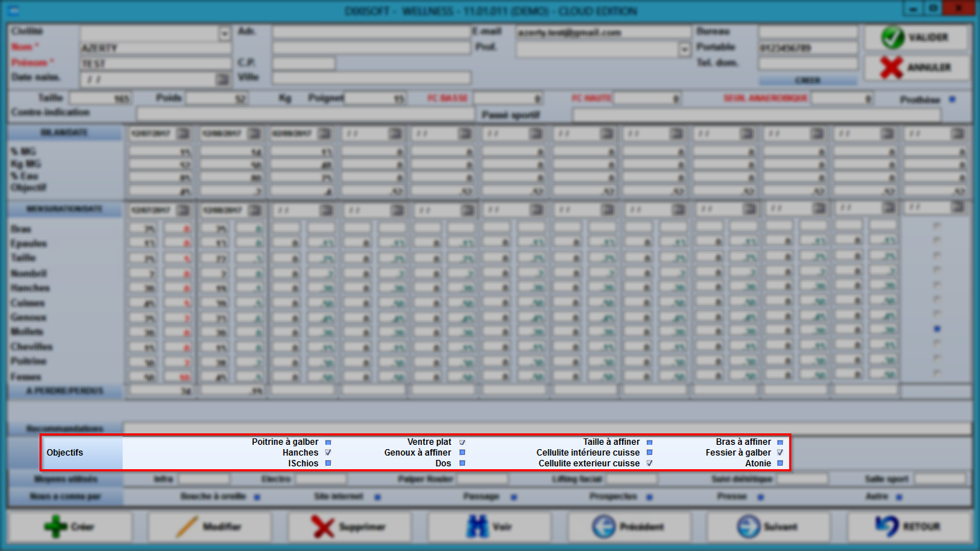Uncheck Cellulite exterieur cuisse

(649, 463)
